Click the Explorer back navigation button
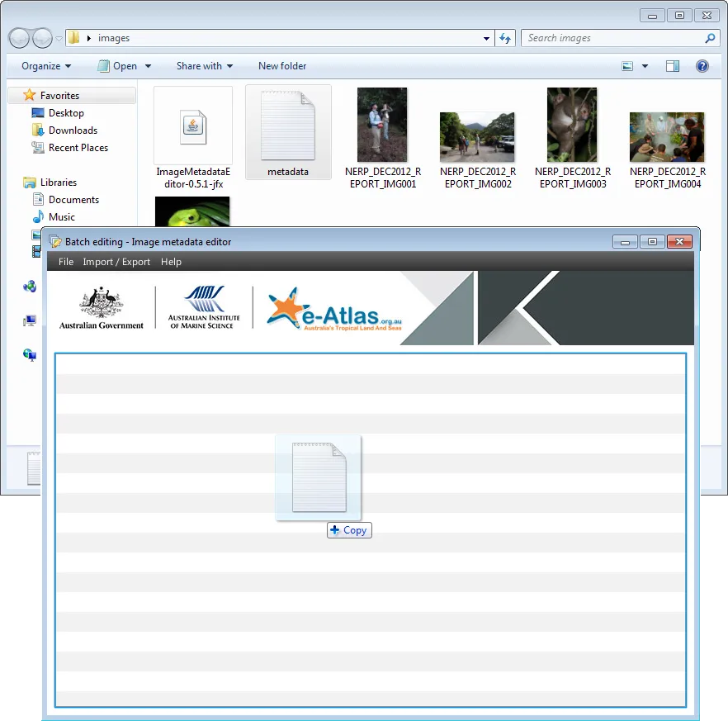728x721 pixels. pos(20,38)
